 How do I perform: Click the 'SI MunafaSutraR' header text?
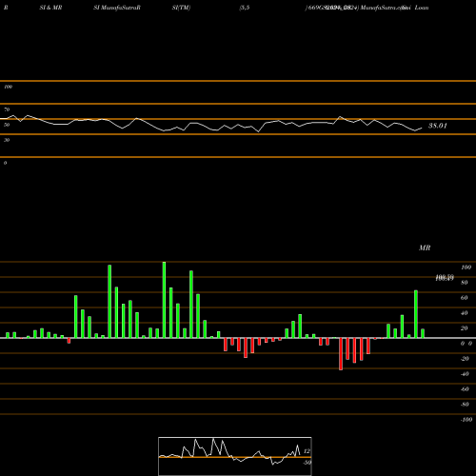coord(117,8)
